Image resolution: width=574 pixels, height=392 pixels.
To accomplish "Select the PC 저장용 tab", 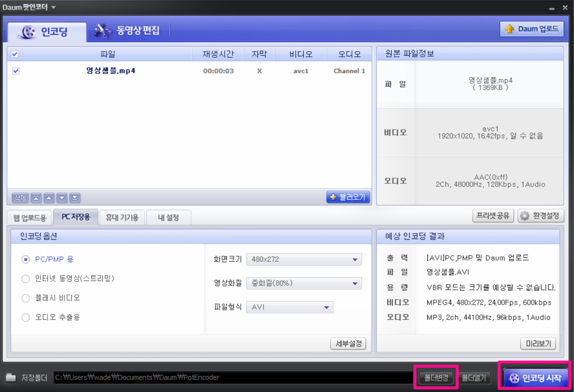I will 76,217.
